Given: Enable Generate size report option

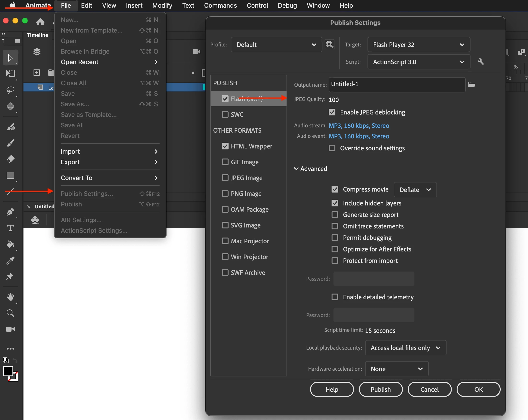Looking at the screenshot, I should [x=334, y=215].
